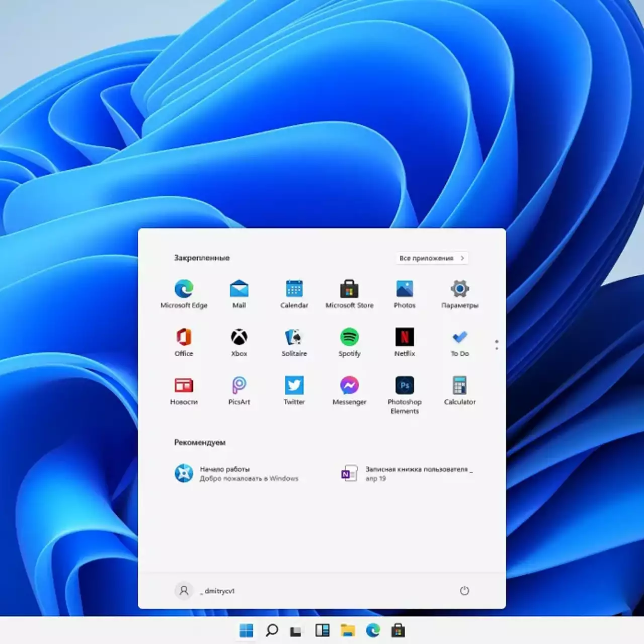Image resolution: width=644 pixels, height=644 pixels.
Task: Open the To Do app
Action: [x=460, y=342]
